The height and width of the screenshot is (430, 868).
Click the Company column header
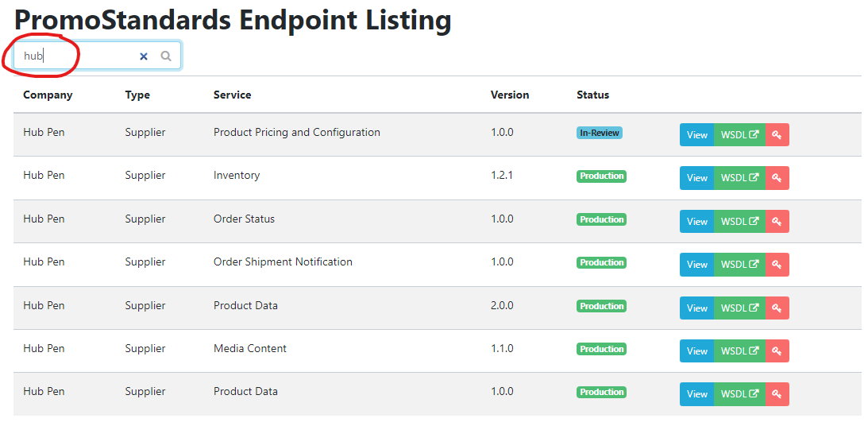tap(48, 95)
